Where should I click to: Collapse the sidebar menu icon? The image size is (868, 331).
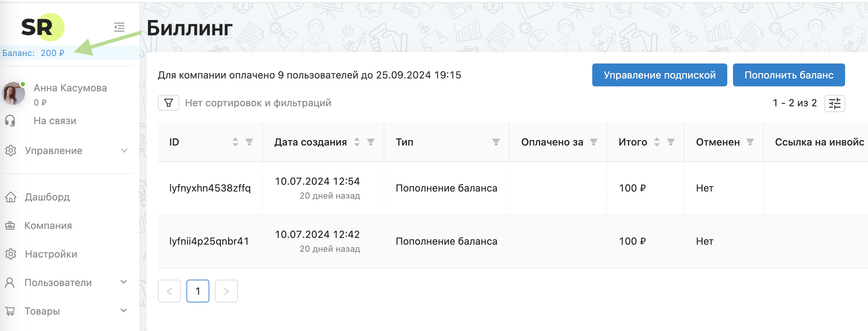click(x=119, y=27)
